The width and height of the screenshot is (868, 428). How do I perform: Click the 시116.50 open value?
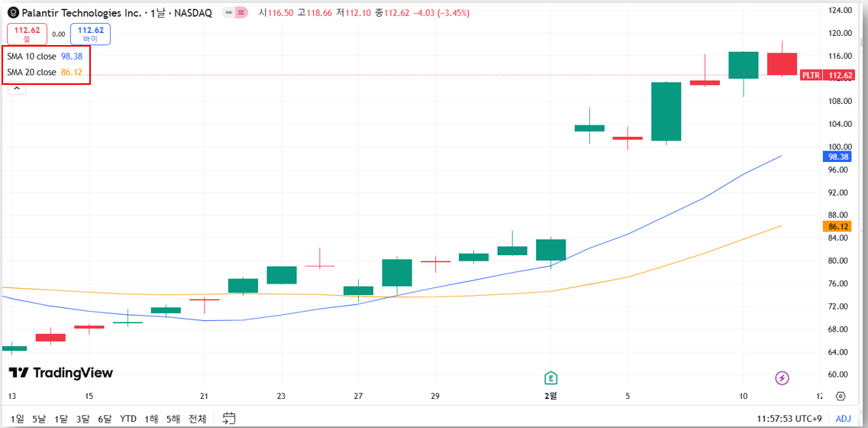(x=276, y=13)
